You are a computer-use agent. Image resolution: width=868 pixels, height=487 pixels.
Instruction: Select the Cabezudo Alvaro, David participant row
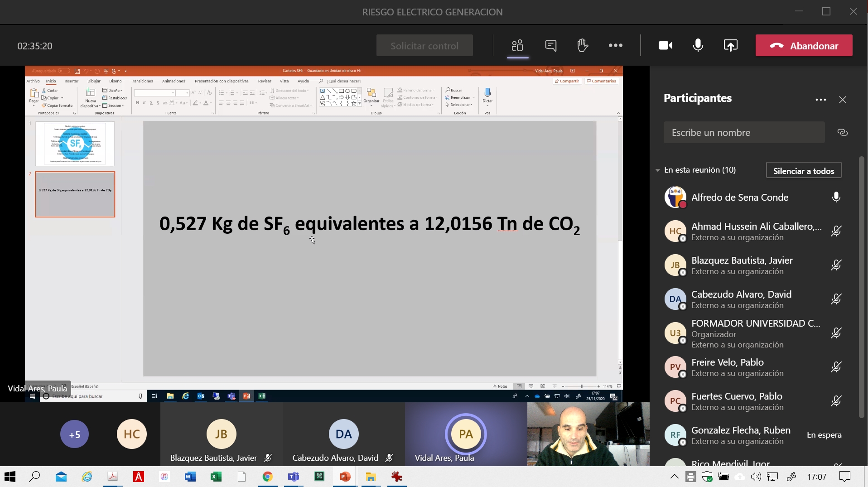coord(754,299)
